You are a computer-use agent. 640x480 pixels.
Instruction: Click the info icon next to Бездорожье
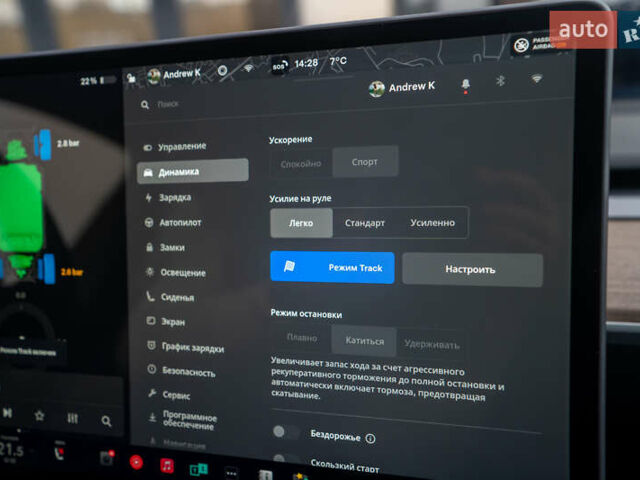[370, 438]
